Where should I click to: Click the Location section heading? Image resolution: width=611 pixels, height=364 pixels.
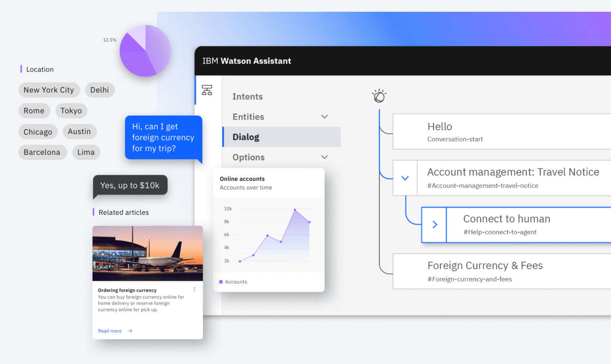40,69
